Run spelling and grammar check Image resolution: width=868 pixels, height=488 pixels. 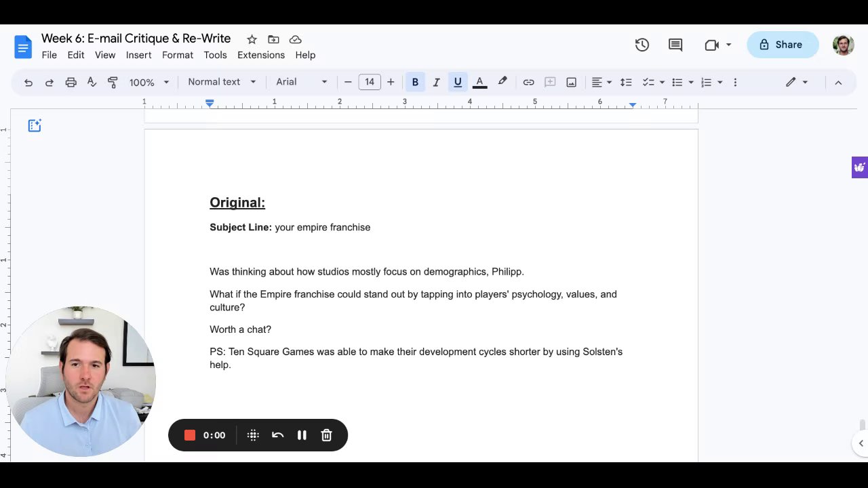pyautogui.click(x=92, y=82)
